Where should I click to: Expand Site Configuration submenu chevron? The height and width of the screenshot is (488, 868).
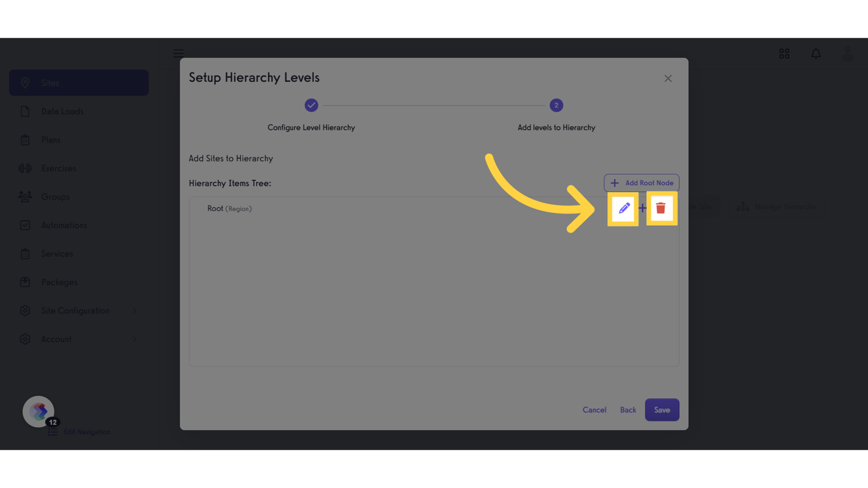click(135, 311)
